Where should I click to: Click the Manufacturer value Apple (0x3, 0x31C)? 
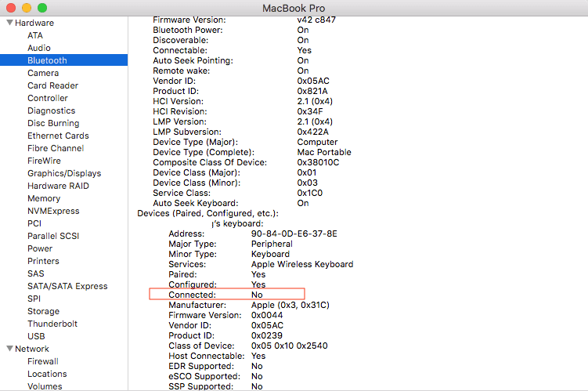click(290, 305)
